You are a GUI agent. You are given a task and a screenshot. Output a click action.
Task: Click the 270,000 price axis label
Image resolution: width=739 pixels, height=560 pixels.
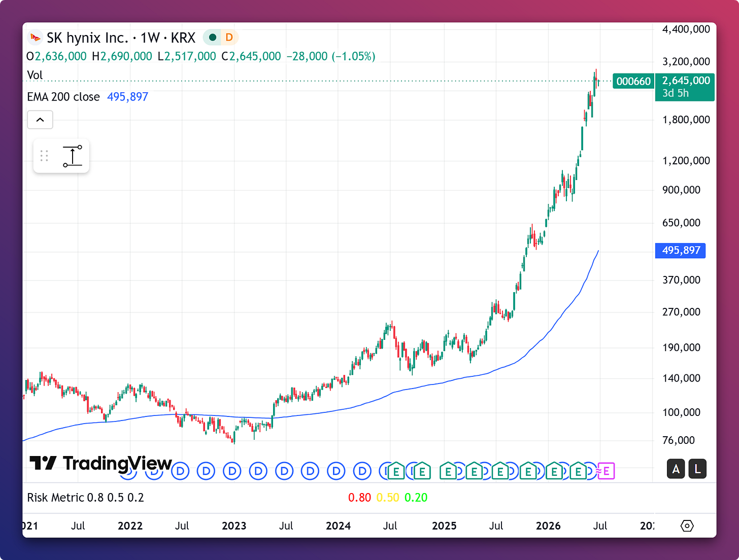tap(681, 312)
